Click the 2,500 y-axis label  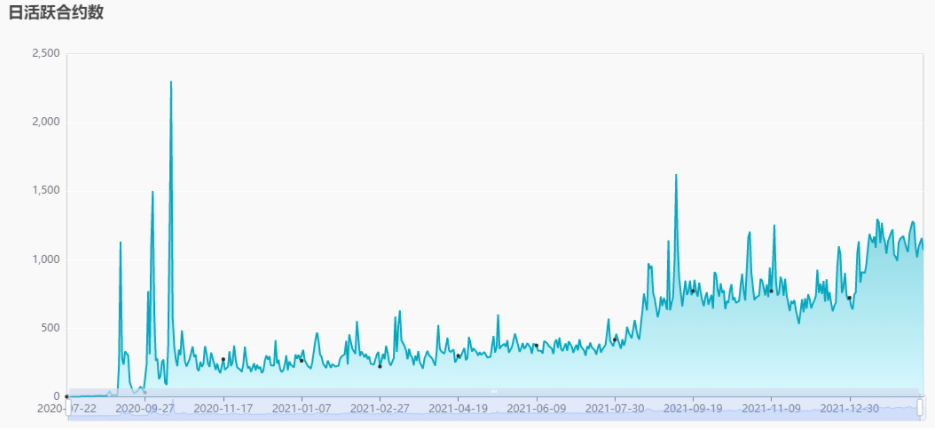[45, 54]
